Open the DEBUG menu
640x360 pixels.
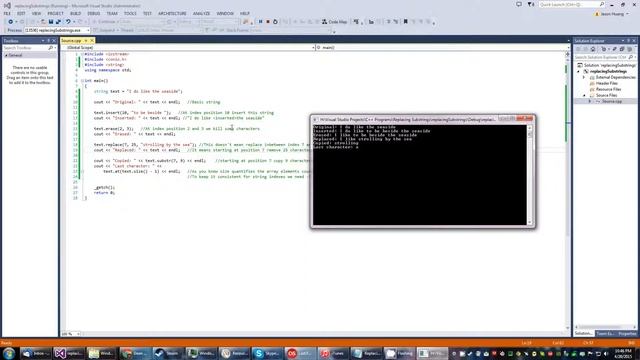point(93,13)
